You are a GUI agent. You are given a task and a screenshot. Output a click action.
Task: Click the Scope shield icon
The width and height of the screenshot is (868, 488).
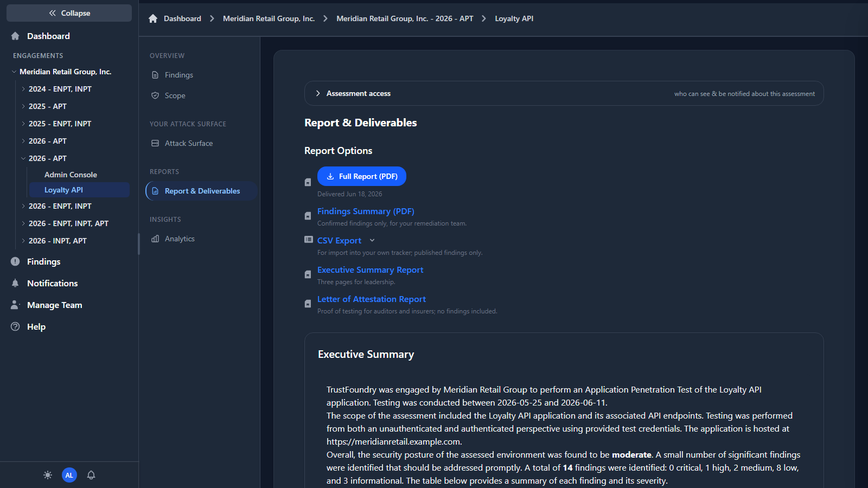[x=155, y=95]
